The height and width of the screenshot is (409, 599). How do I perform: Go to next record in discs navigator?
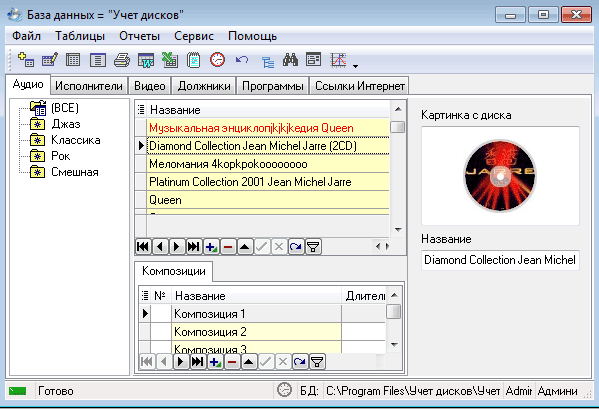click(177, 247)
